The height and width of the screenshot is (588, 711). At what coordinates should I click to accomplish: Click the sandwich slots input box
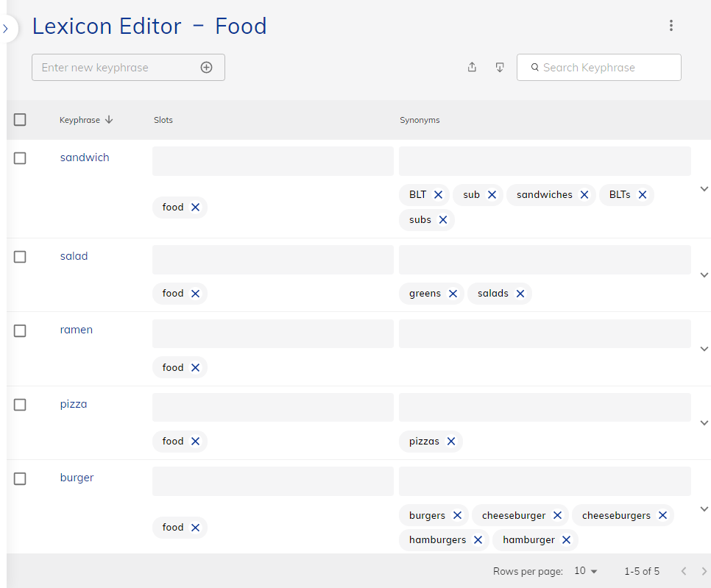pos(273,161)
